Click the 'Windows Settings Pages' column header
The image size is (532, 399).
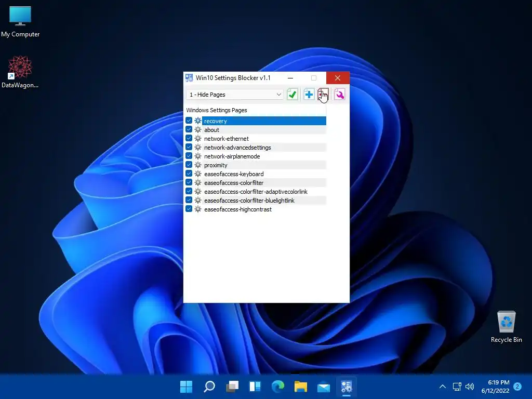click(256, 110)
